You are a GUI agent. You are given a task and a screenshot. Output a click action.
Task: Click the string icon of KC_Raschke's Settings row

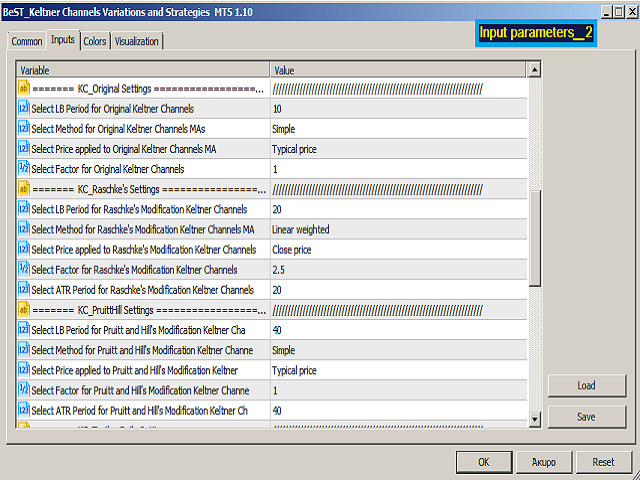24,189
